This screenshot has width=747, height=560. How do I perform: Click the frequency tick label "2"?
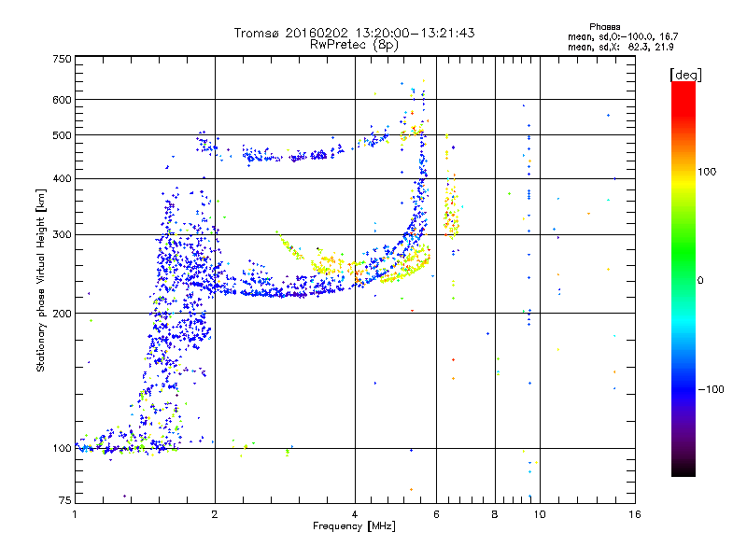tap(215, 514)
